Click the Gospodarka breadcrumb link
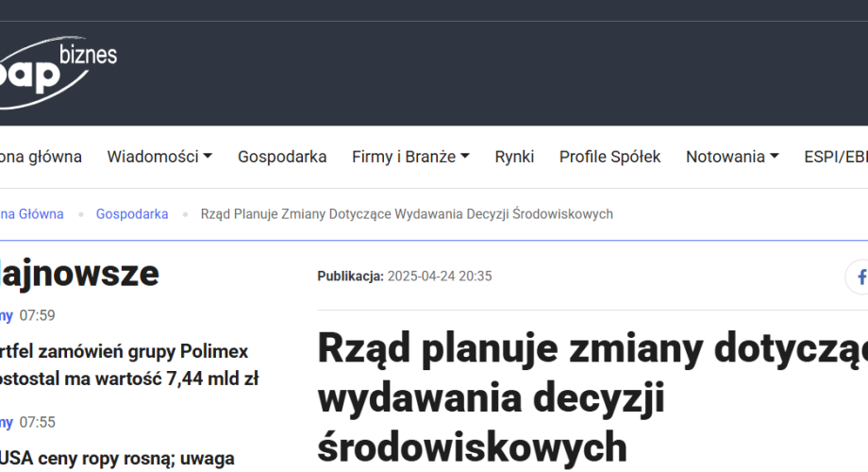Viewport: 868px width, 472px height. tap(132, 214)
